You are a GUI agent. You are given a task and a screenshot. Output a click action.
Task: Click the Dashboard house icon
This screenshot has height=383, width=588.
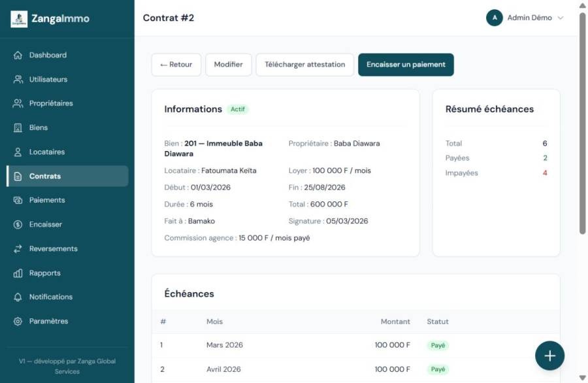pyautogui.click(x=18, y=55)
